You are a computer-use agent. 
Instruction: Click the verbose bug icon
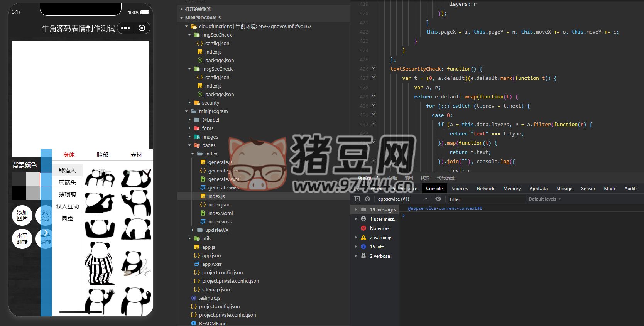pyautogui.click(x=363, y=256)
